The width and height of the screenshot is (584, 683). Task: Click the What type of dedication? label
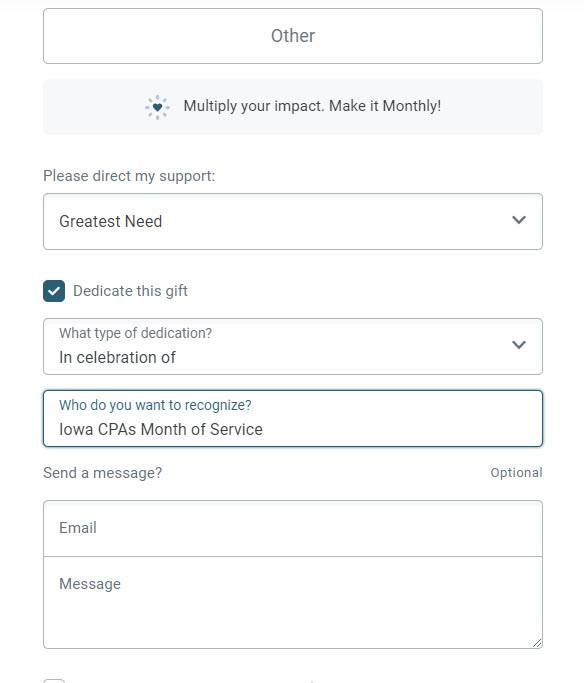[x=135, y=333]
